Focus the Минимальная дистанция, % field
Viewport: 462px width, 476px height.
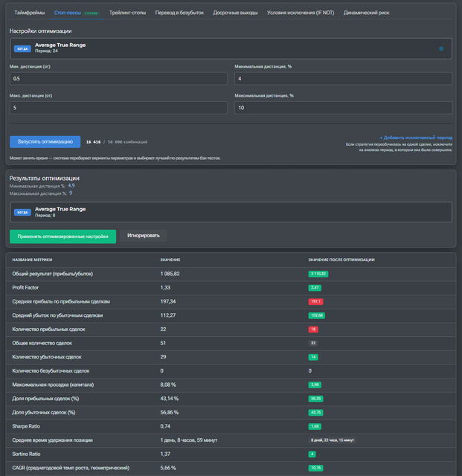tap(344, 79)
